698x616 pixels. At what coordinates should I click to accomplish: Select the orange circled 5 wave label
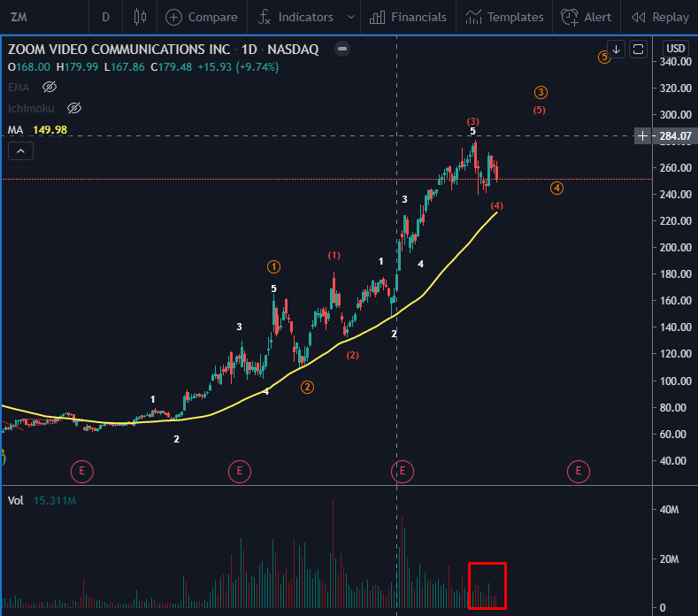(603, 57)
